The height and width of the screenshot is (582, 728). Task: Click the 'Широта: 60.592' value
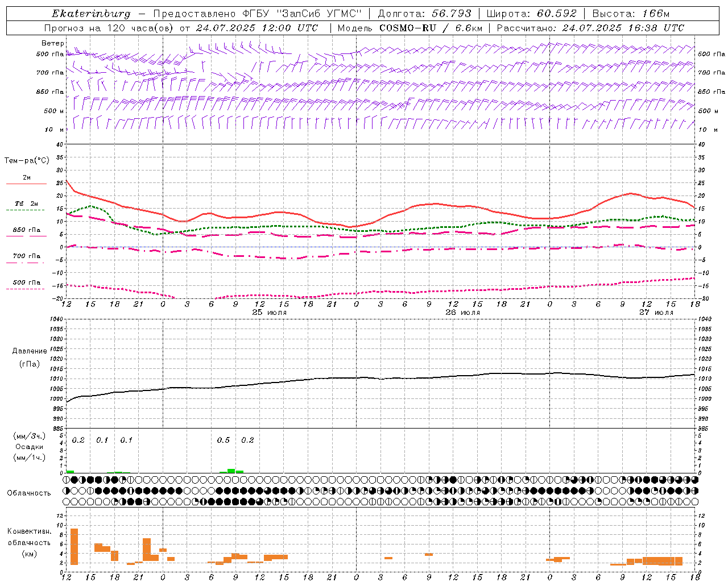point(532,14)
